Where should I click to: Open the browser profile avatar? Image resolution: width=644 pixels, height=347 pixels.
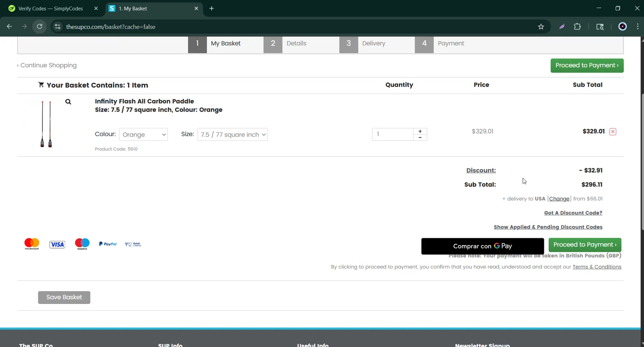click(x=623, y=27)
